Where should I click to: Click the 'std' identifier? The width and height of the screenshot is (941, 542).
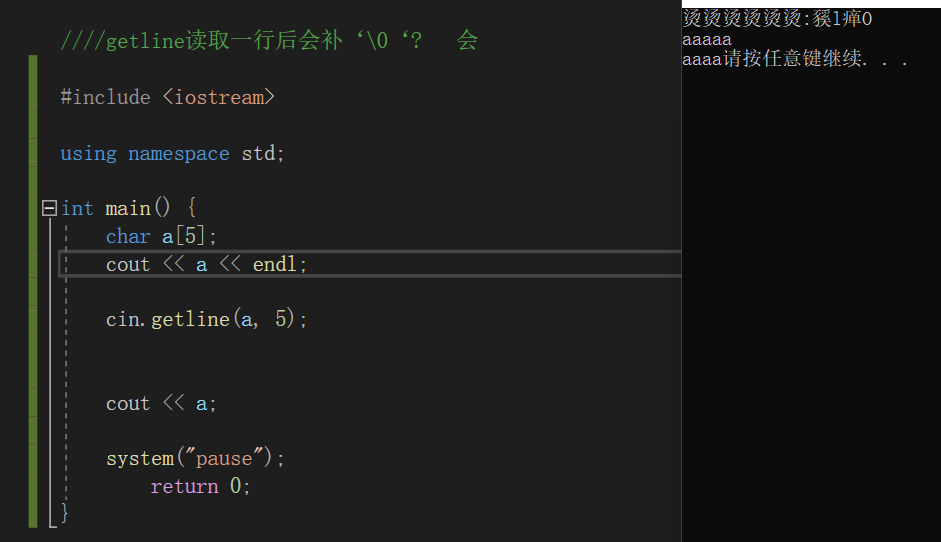pos(259,154)
